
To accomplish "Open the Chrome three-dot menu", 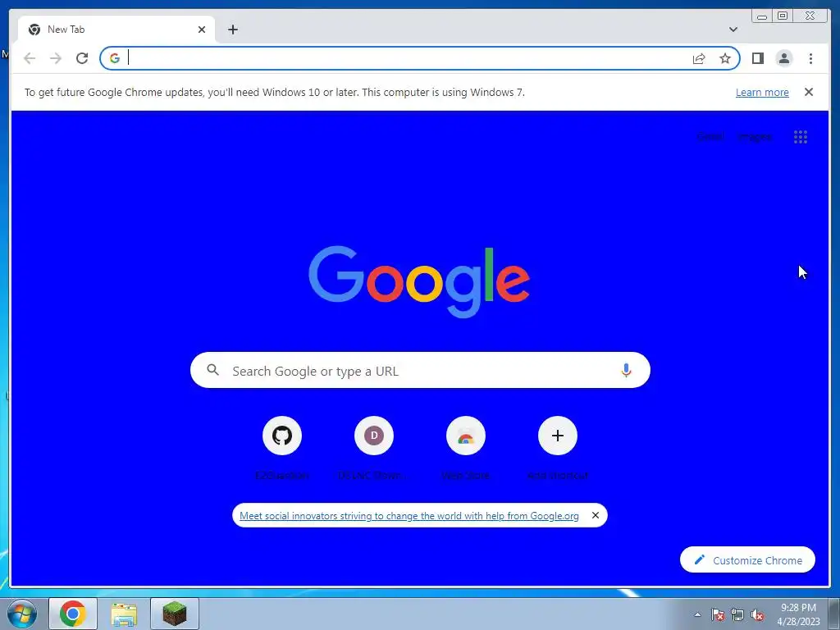I will 810,58.
